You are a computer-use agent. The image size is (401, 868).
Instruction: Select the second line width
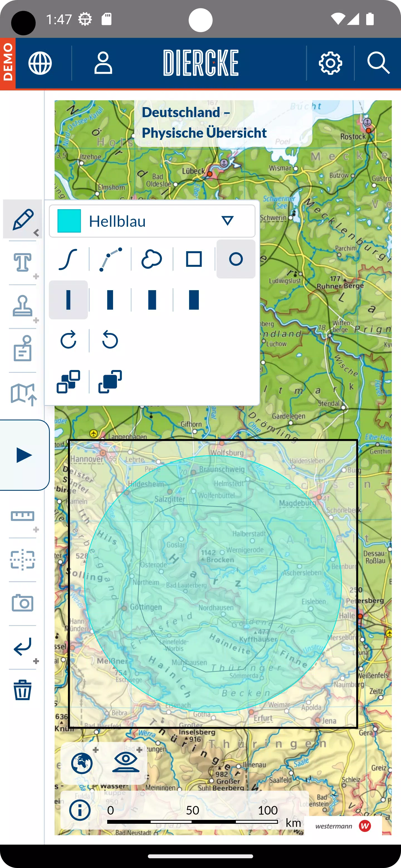[x=110, y=300]
